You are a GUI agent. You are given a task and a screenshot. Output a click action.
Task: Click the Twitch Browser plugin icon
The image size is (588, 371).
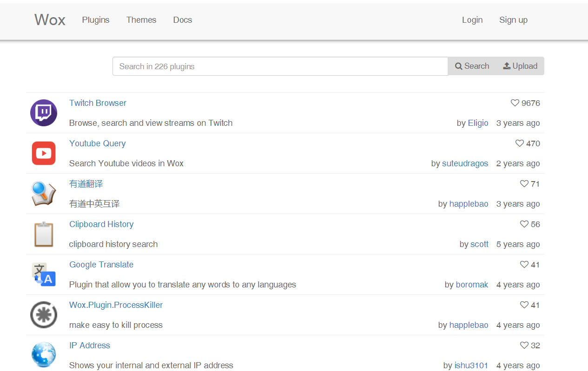click(x=44, y=113)
